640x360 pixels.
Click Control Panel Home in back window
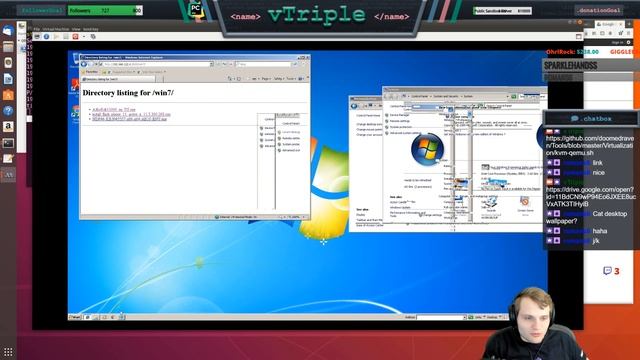(x=368, y=116)
